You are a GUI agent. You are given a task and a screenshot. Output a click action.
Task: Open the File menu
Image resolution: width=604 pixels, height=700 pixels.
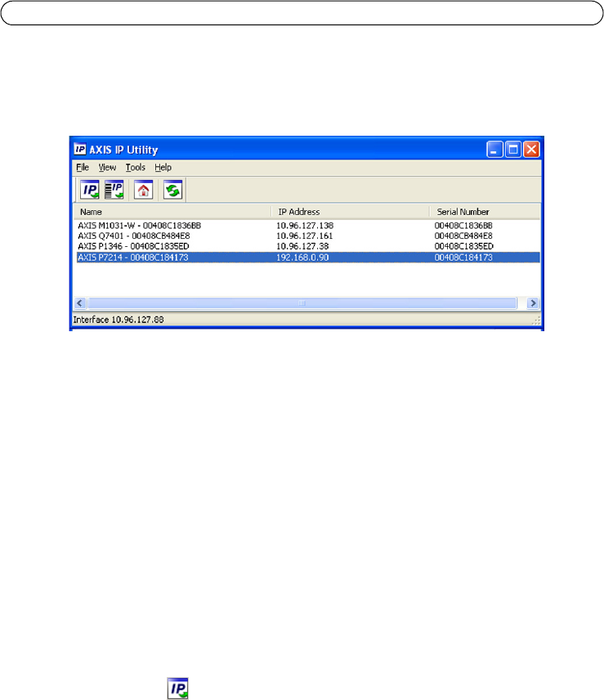pos(83,168)
